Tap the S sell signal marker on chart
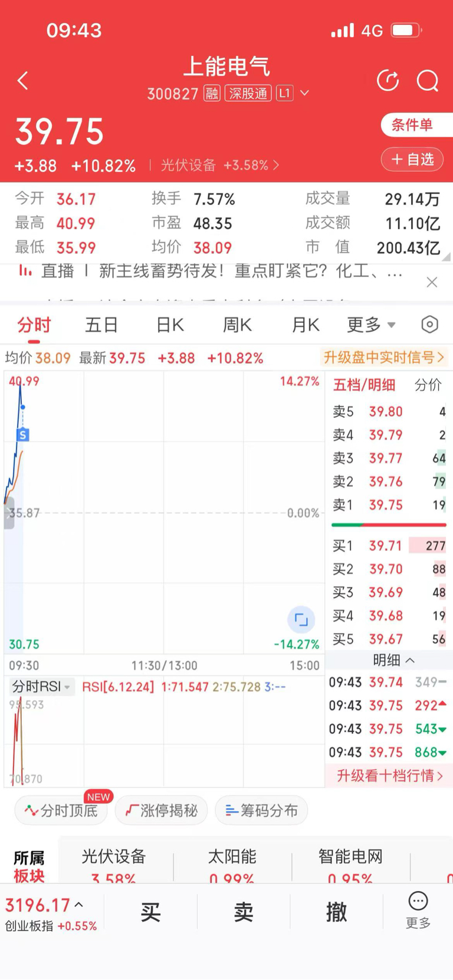This screenshot has height=980, width=453. (x=22, y=435)
